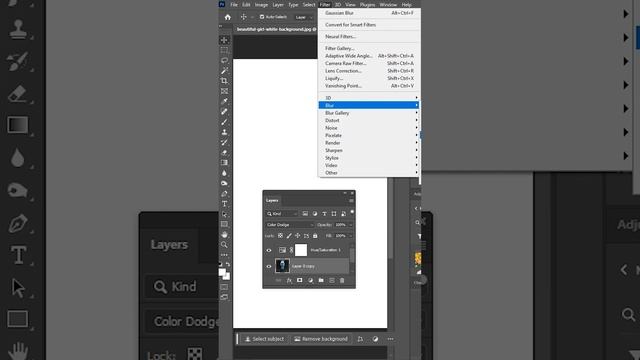Open the Layer dropdown in options bar
This screenshot has width=640, height=360.
coord(303,17)
